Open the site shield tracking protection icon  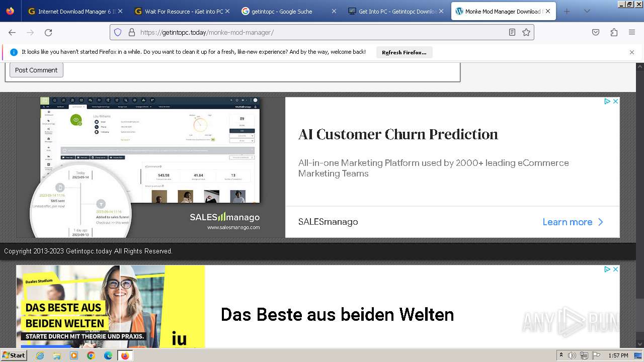[x=118, y=32]
